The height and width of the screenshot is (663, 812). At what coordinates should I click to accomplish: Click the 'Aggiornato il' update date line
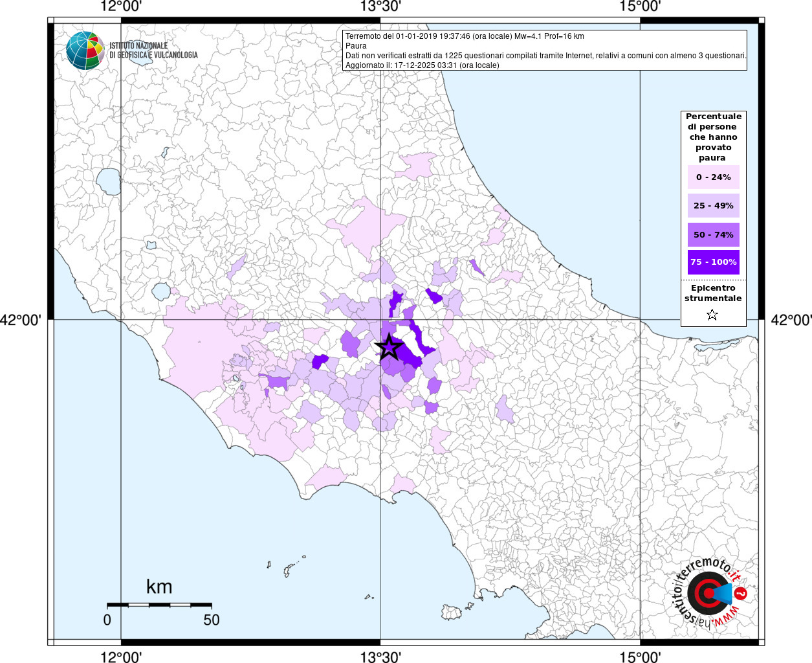click(422, 65)
